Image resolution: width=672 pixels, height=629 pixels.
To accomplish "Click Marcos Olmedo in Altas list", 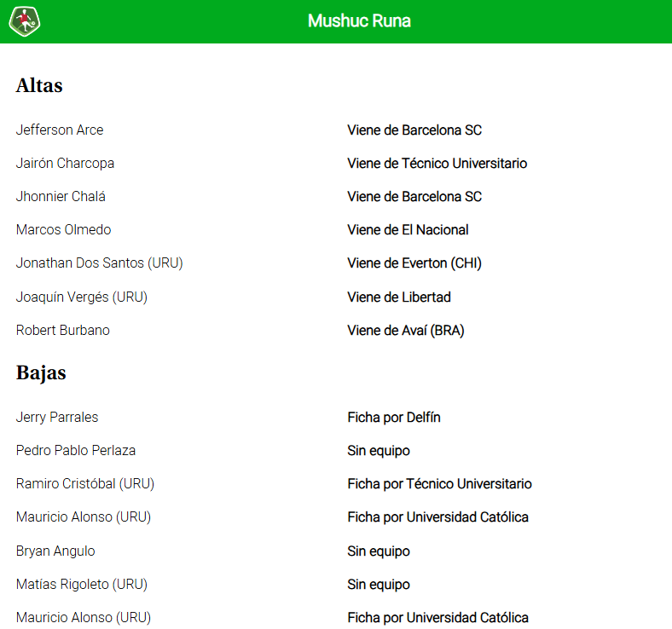I will [x=63, y=229].
